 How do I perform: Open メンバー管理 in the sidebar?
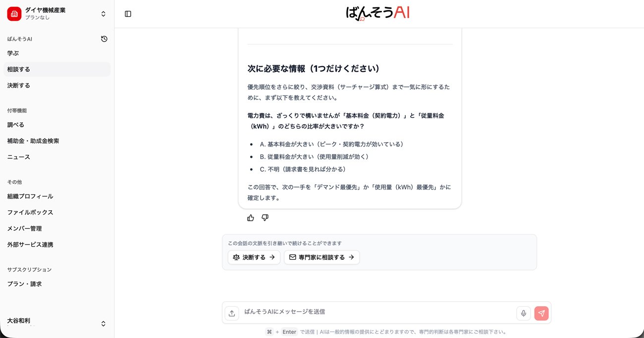(25, 229)
